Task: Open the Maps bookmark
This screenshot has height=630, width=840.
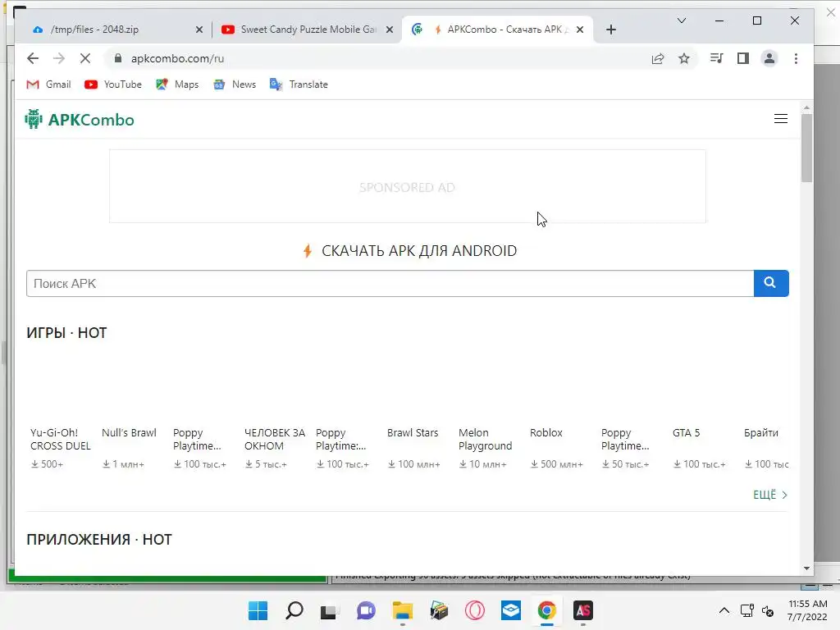Action: pyautogui.click(x=177, y=84)
